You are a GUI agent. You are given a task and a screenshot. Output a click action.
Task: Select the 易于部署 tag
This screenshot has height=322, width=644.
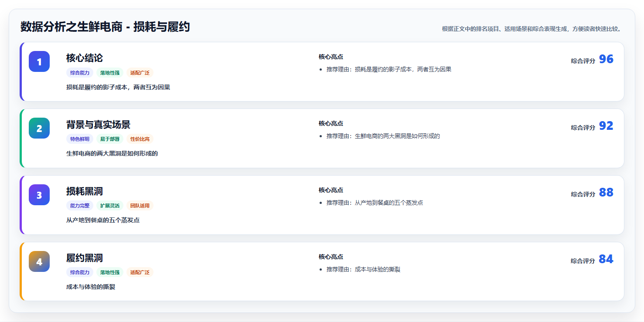[x=110, y=139]
